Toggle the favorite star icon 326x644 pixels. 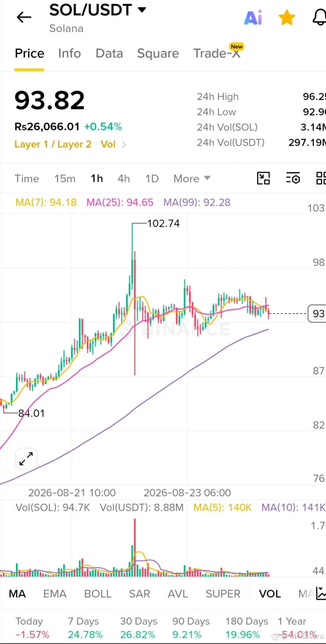tap(287, 17)
